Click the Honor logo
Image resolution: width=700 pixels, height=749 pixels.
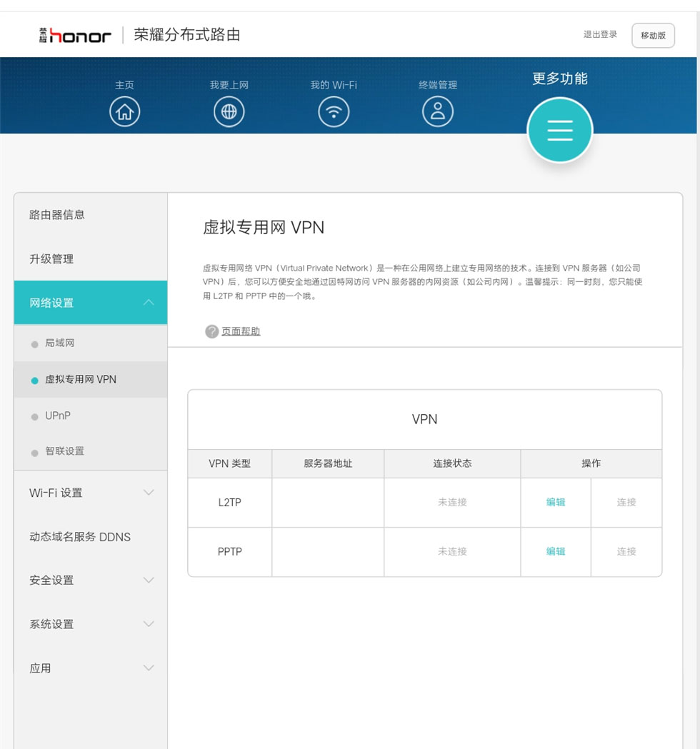(x=76, y=35)
